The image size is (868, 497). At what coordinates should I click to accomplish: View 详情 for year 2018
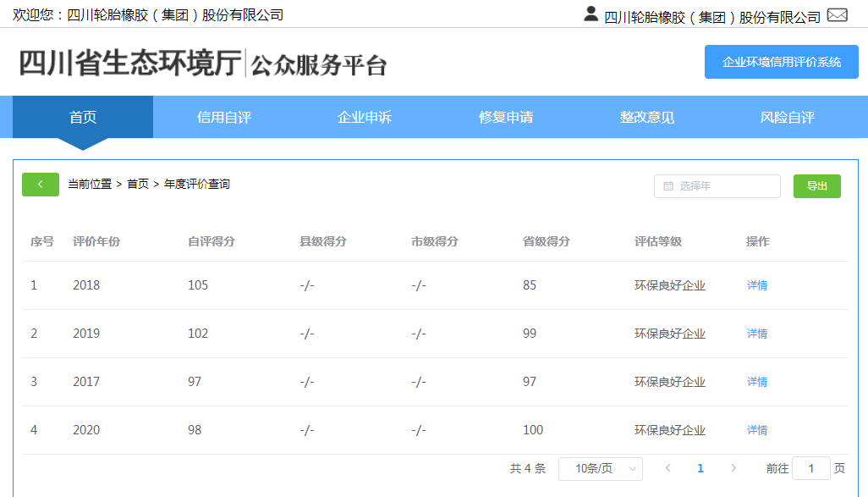point(756,285)
